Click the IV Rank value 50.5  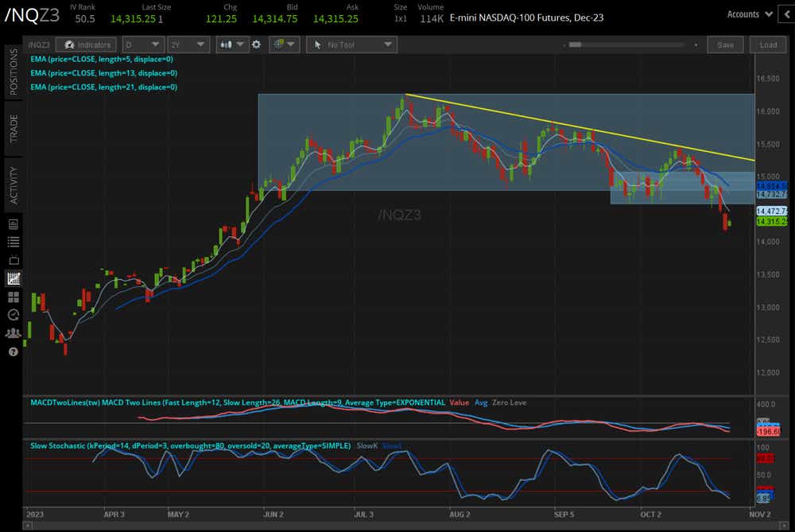[x=85, y=19]
